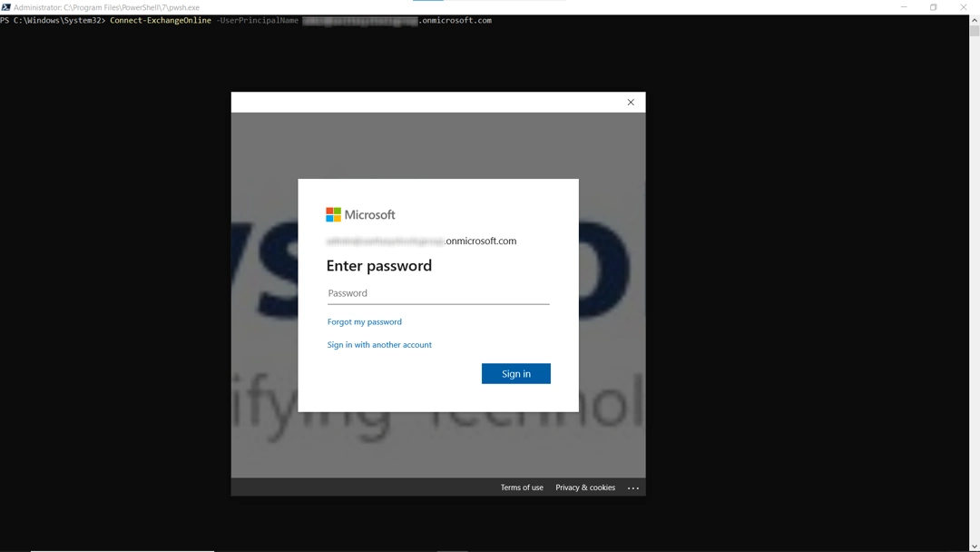This screenshot has width=980, height=552.
Task: Click the terminal scrollbar up arrow
Action: coord(975,20)
